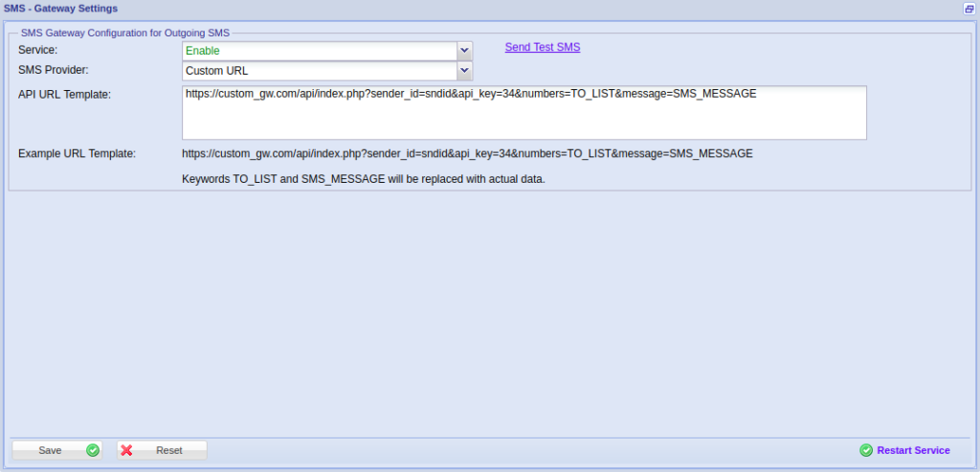Screen dimensions: 980x472
Task: Click the SMS Provider field showing Custom URL
Action: pyautogui.click(x=319, y=71)
